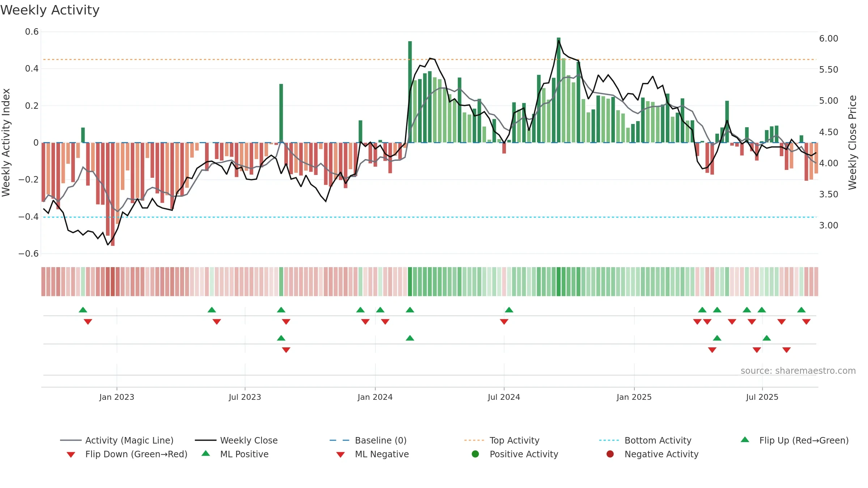Click the '5.50' price axis tick
The image size is (868, 488).
(829, 69)
